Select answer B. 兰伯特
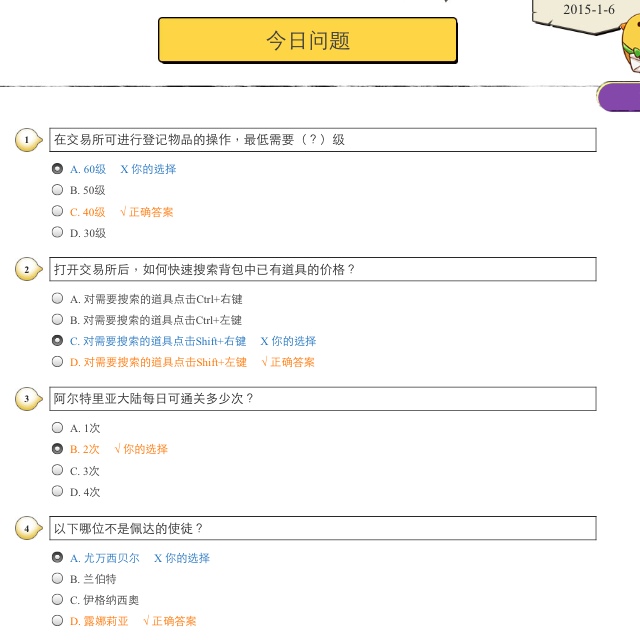The height and width of the screenshot is (640, 640). click(57, 578)
